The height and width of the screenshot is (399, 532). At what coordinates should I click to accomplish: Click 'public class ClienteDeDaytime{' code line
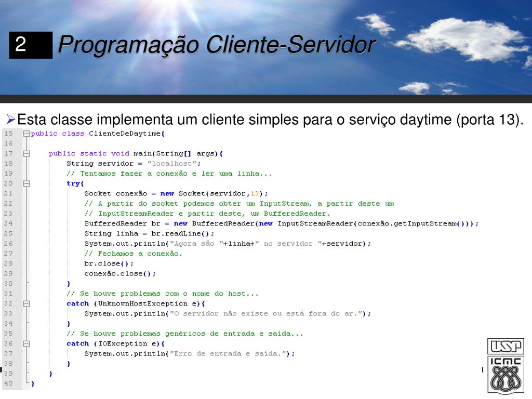click(98, 134)
